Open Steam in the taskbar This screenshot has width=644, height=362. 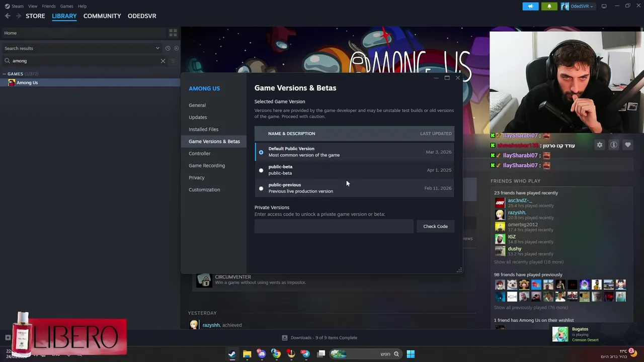(x=232, y=354)
